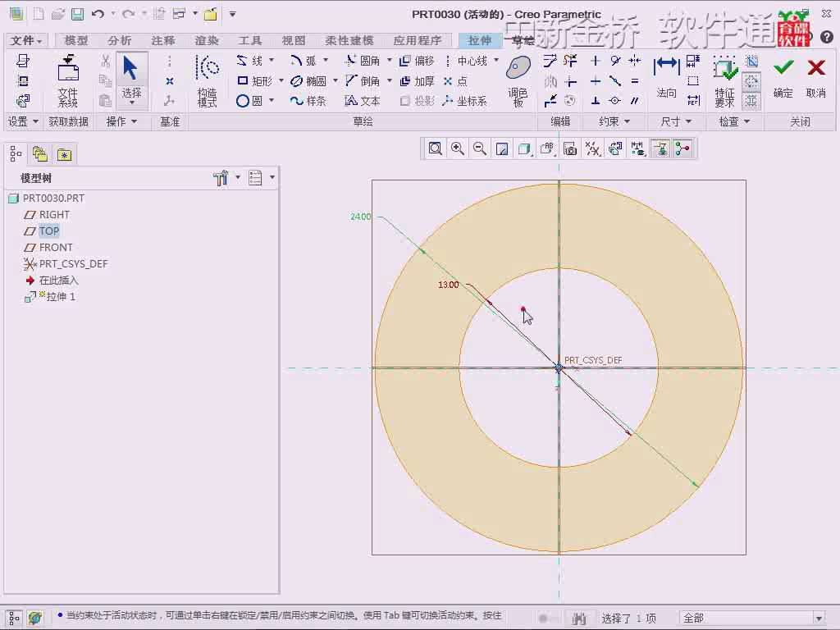The image size is (840, 630).
Task: Open the 约束 group dropdown
Action: coord(614,121)
